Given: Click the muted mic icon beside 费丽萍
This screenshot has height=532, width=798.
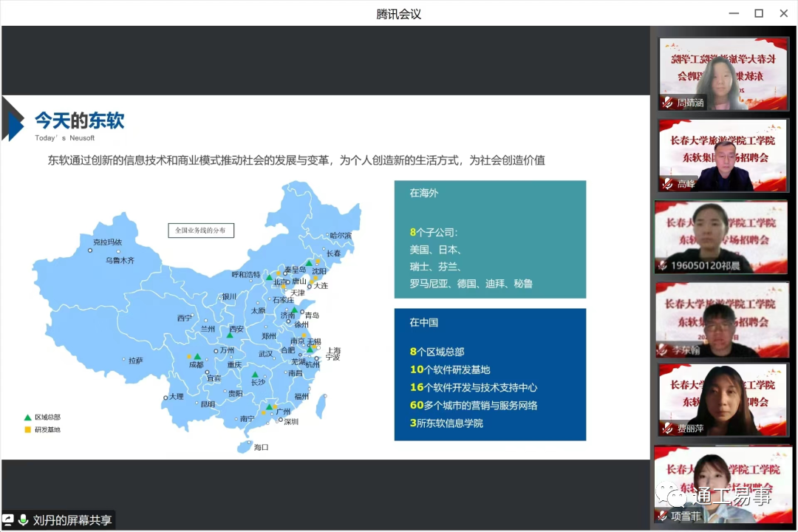Looking at the screenshot, I should [667, 429].
